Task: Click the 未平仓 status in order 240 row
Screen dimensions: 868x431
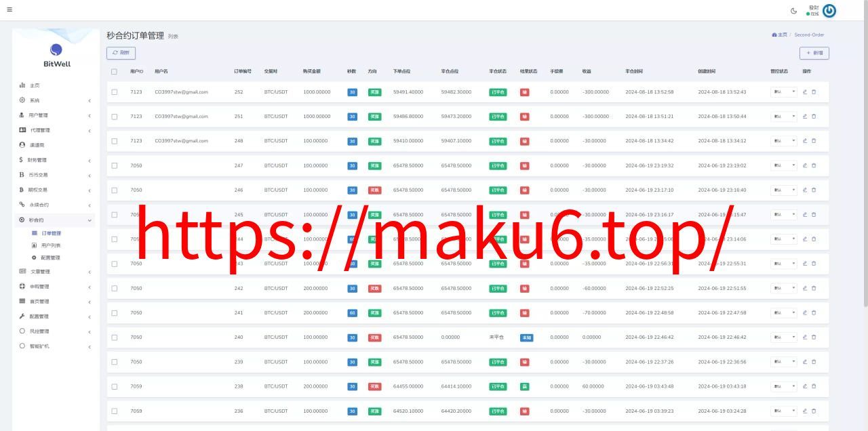Action: click(x=496, y=337)
